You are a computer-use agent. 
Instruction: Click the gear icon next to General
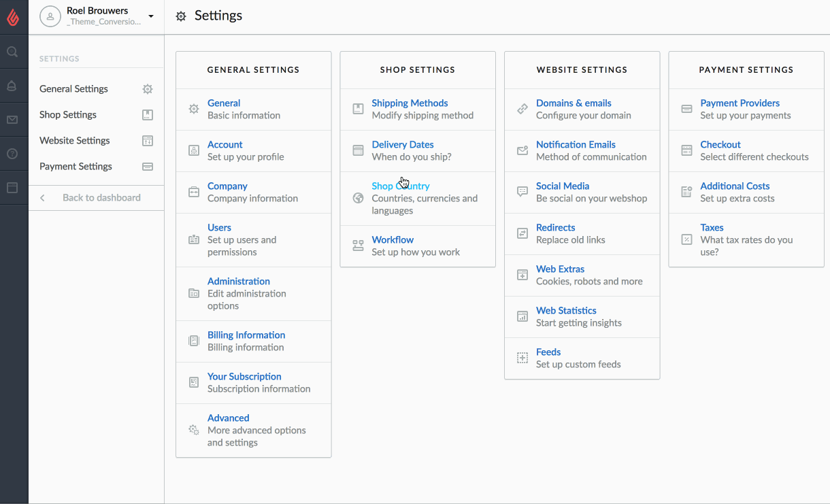click(x=194, y=109)
